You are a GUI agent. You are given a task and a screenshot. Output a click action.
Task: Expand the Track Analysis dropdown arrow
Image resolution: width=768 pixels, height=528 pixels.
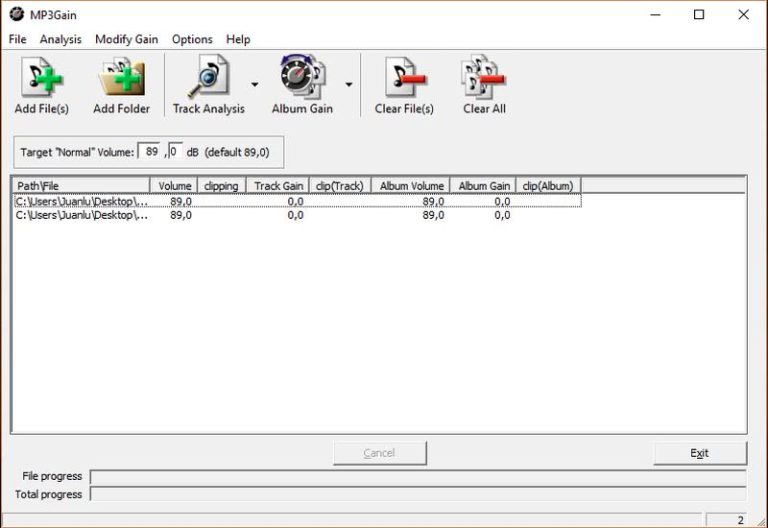click(255, 85)
